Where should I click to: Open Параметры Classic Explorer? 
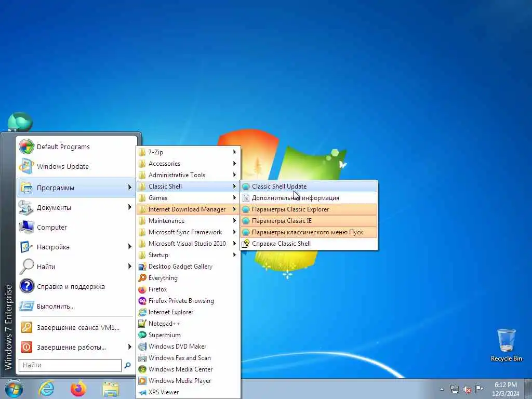point(309,209)
